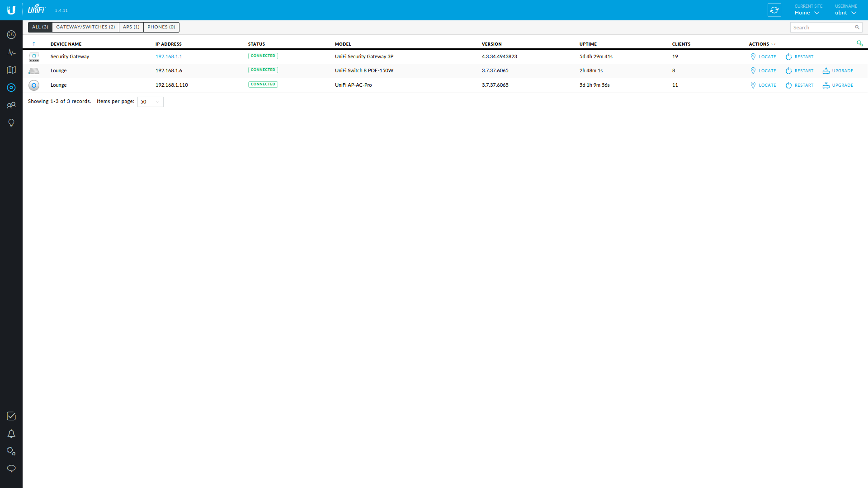Screen dimensions: 868x488
Task: Sort by Version column
Action: 491,44
